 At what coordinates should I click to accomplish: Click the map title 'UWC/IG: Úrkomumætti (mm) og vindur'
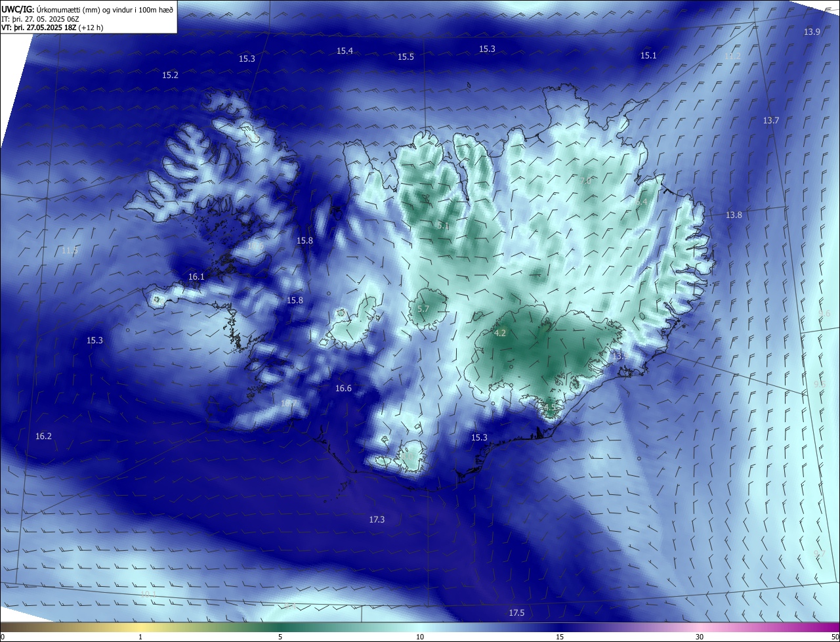(87, 9)
